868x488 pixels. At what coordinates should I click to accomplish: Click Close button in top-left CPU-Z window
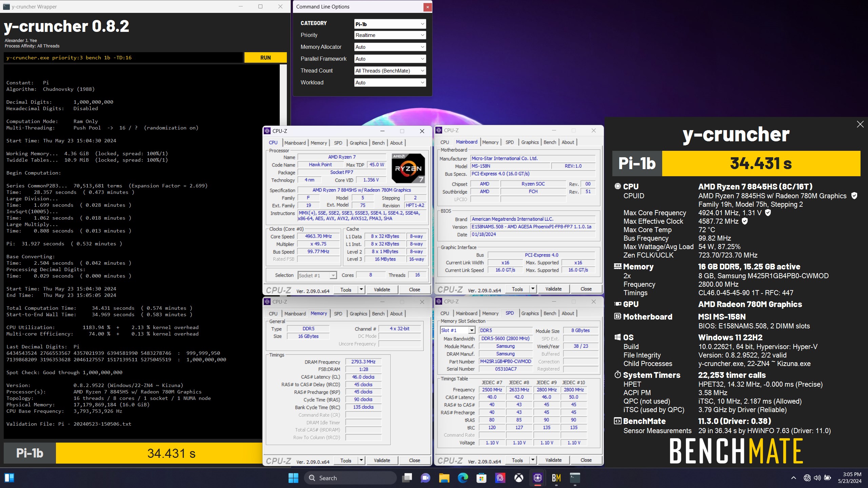pos(414,290)
